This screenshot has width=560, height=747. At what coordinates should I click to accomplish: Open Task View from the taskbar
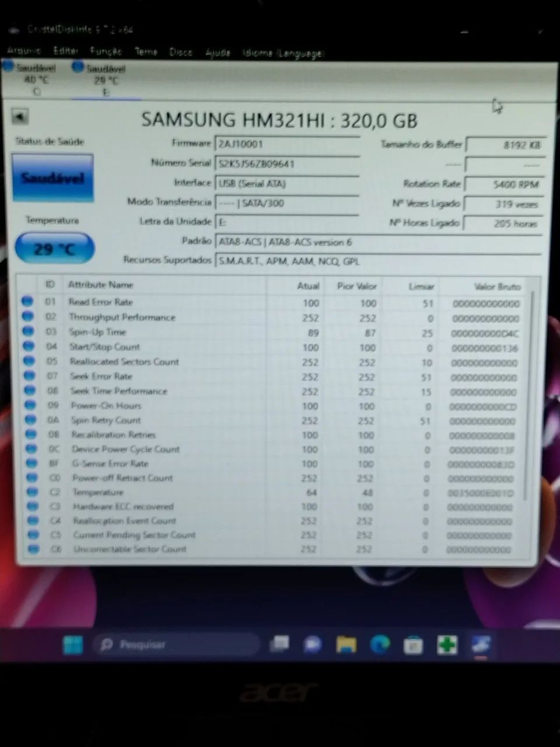(x=279, y=644)
